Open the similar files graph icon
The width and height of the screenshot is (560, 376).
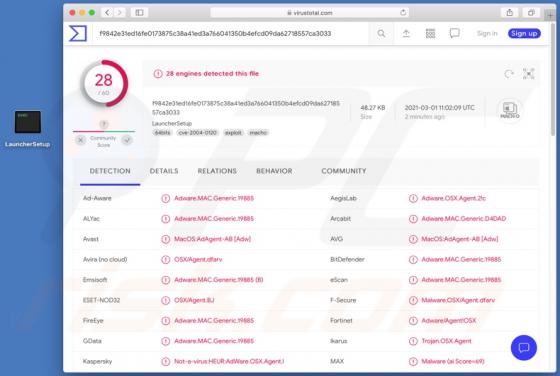[529, 74]
